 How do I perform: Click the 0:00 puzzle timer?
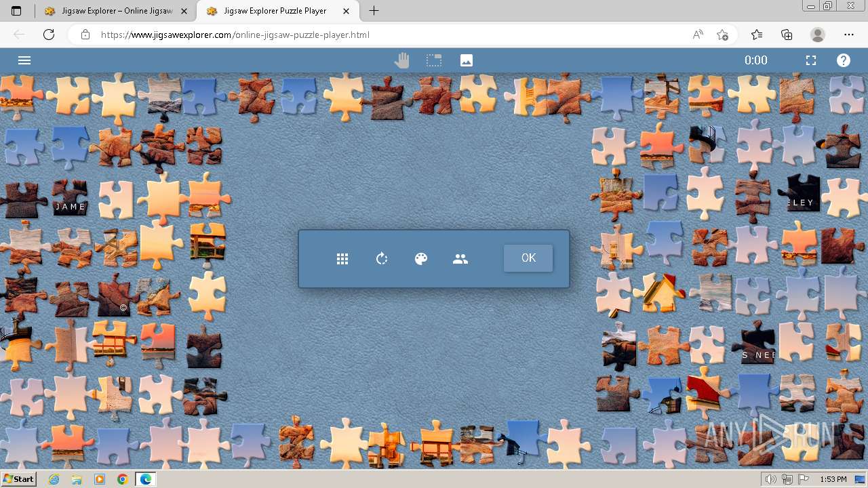pyautogui.click(x=756, y=60)
